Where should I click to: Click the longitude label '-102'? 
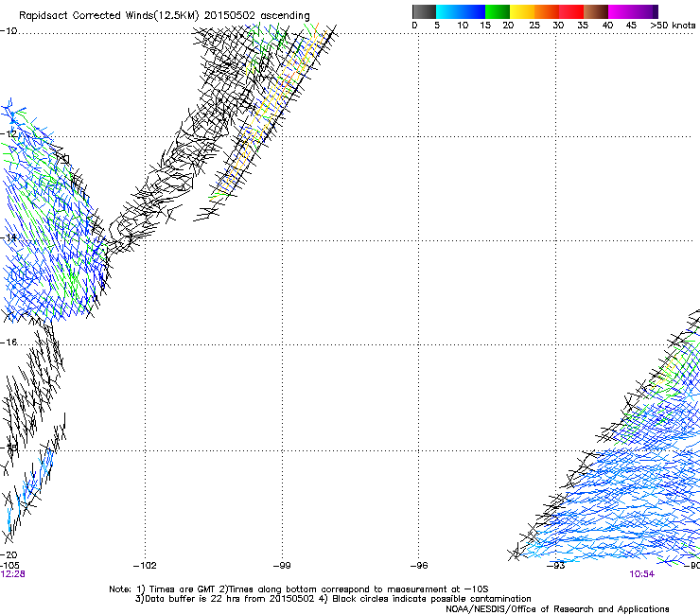click(145, 566)
